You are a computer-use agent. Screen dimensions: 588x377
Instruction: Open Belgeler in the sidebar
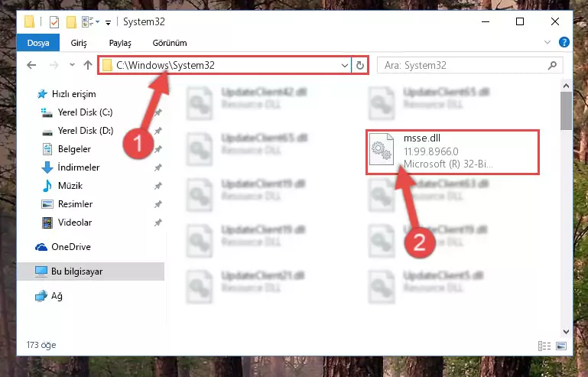pos(74,149)
